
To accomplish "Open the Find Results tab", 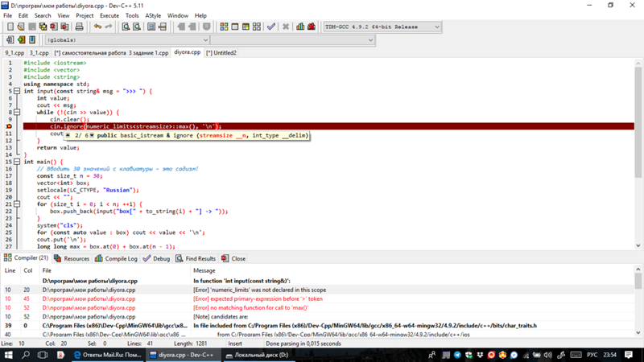I will coord(196,258).
